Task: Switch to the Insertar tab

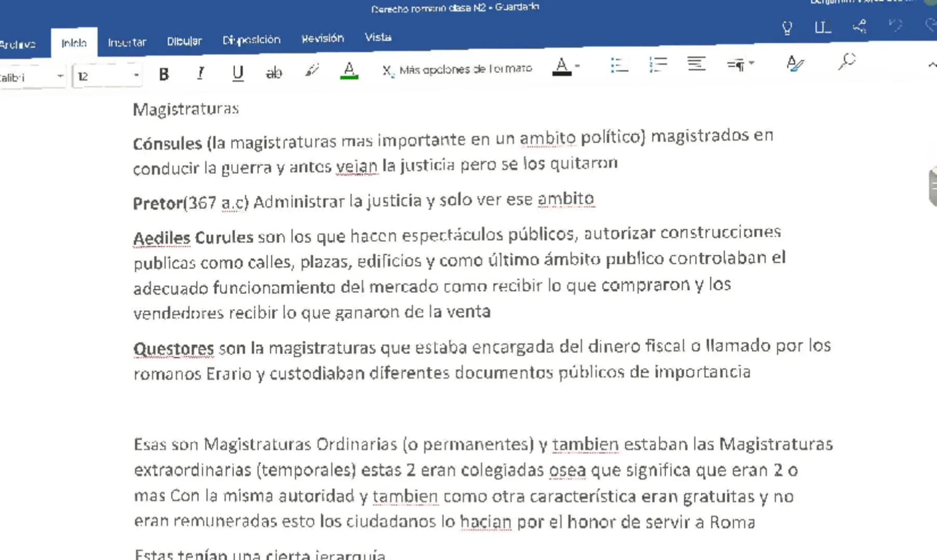Action: 127,42
